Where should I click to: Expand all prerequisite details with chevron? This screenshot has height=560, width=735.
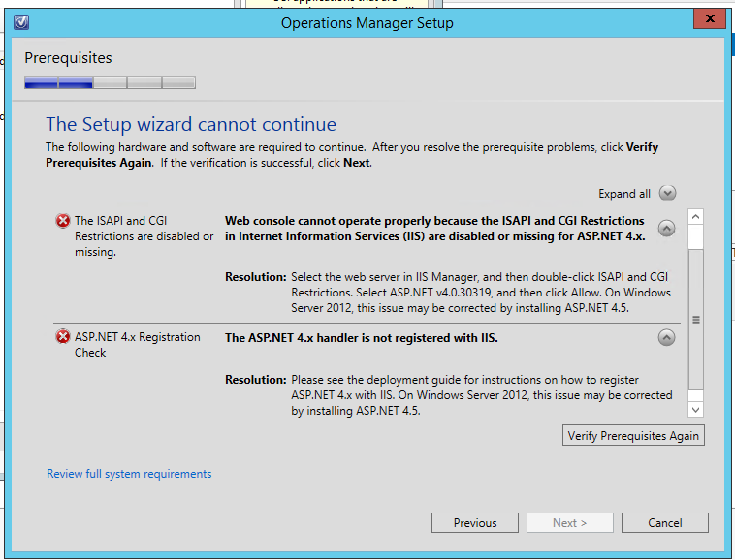(x=667, y=193)
